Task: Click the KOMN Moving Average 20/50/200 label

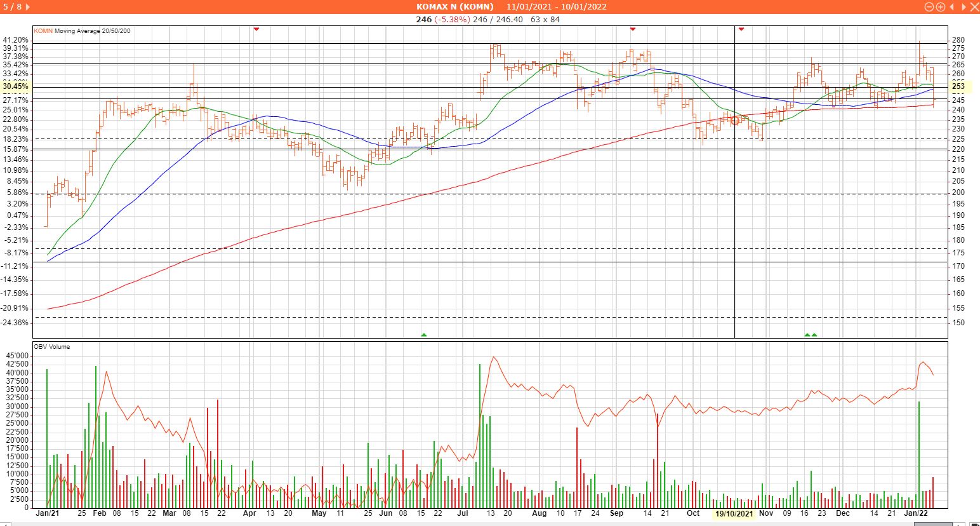Action: pyautogui.click(x=82, y=31)
